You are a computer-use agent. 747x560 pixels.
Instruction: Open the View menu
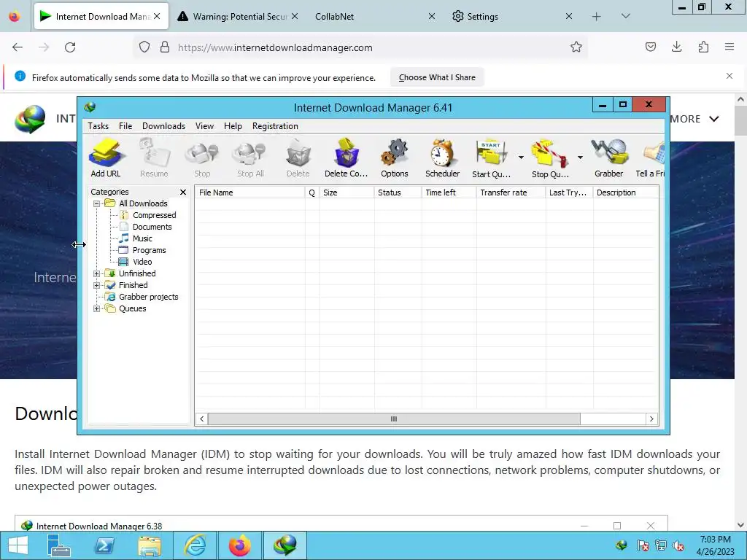point(204,126)
